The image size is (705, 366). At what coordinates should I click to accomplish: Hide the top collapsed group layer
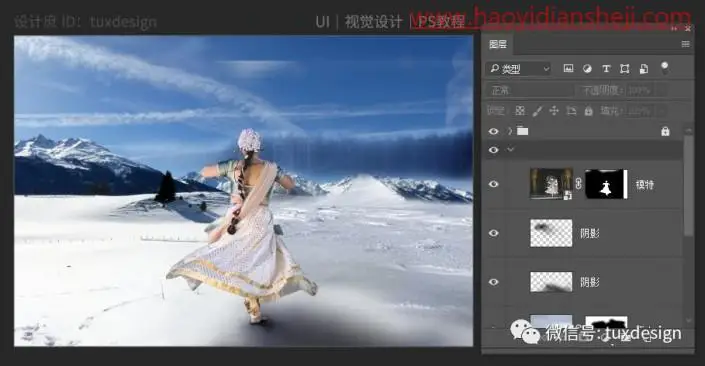(493, 131)
